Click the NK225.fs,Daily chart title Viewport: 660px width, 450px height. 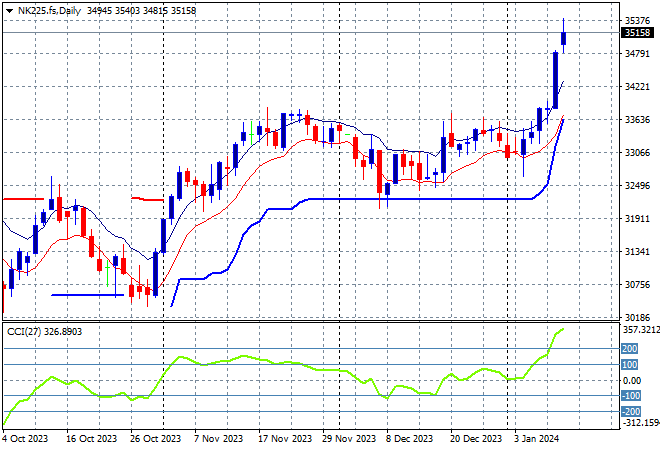(x=49, y=8)
